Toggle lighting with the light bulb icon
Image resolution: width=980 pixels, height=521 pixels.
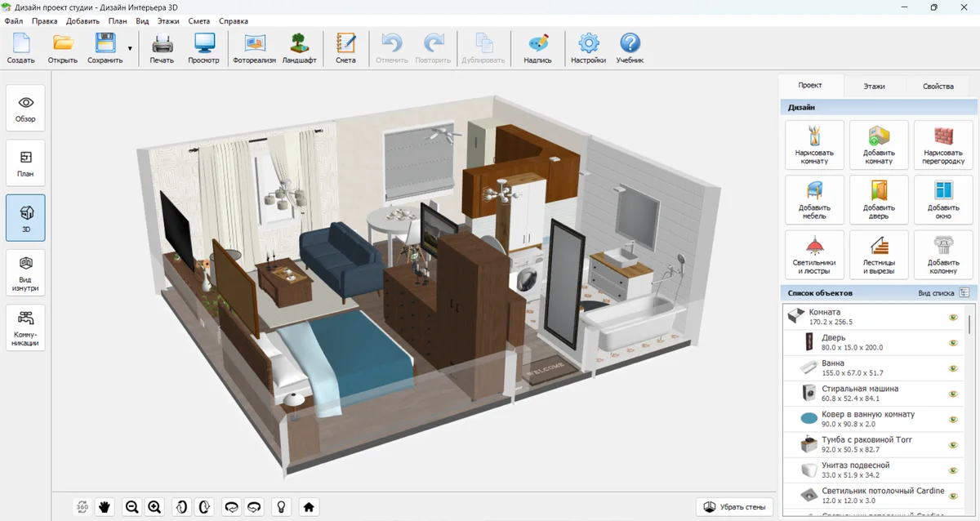click(x=282, y=507)
